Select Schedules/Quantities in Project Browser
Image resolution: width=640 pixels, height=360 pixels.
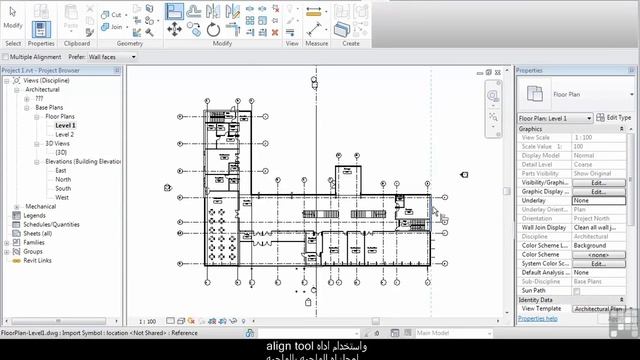(51, 224)
